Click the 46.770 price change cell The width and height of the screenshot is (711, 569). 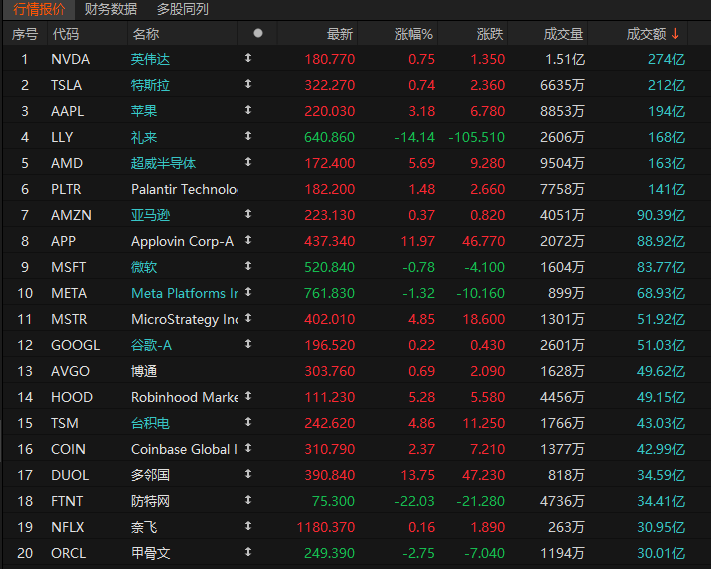pyautogui.click(x=483, y=241)
